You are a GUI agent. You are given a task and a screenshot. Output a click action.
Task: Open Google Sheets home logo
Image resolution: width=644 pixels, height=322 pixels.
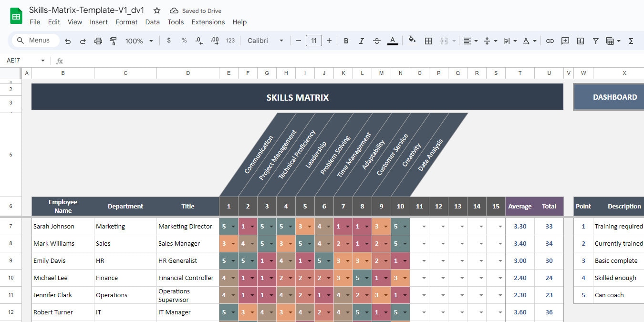pyautogui.click(x=16, y=16)
